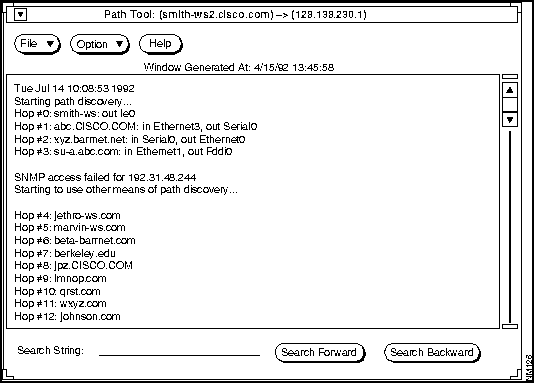Select the Hop #12 johnson.com line

pos(67,316)
